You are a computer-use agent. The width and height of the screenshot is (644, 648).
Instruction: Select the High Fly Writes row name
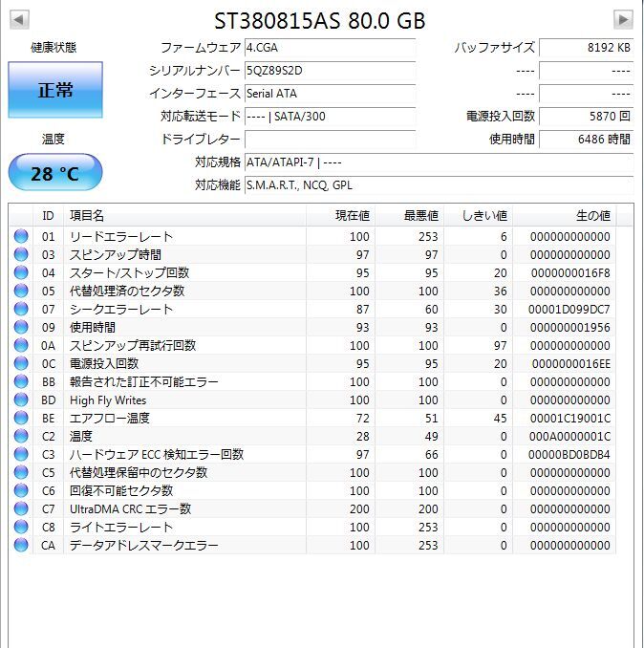pos(108,400)
